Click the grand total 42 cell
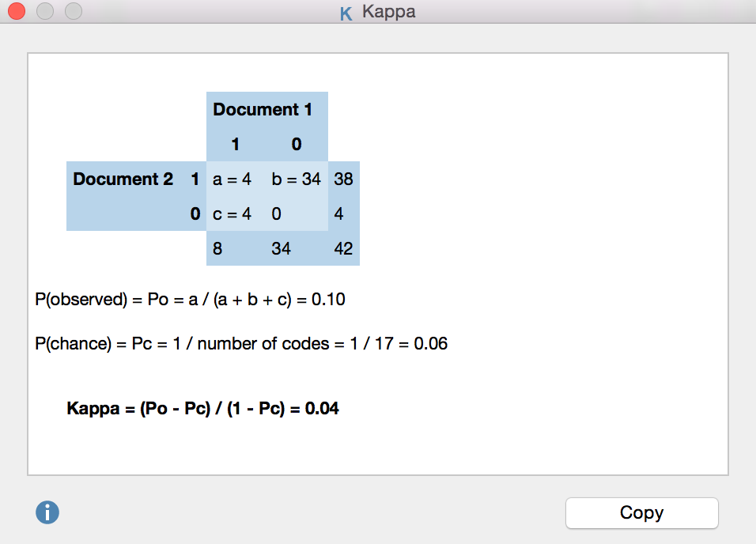Image resolution: width=756 pixels, height=544 pixels. point(343,249)
